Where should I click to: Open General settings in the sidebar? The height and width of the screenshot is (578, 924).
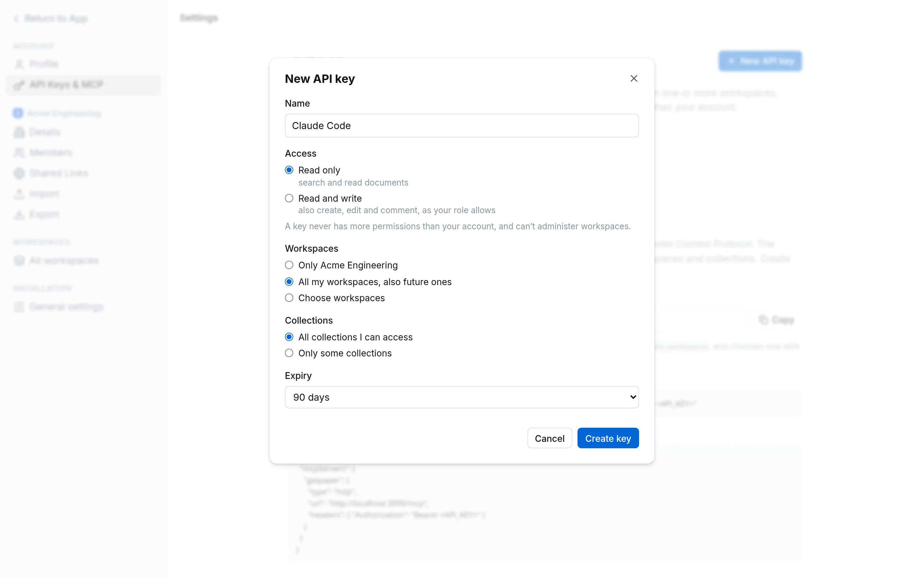[83, 307]
